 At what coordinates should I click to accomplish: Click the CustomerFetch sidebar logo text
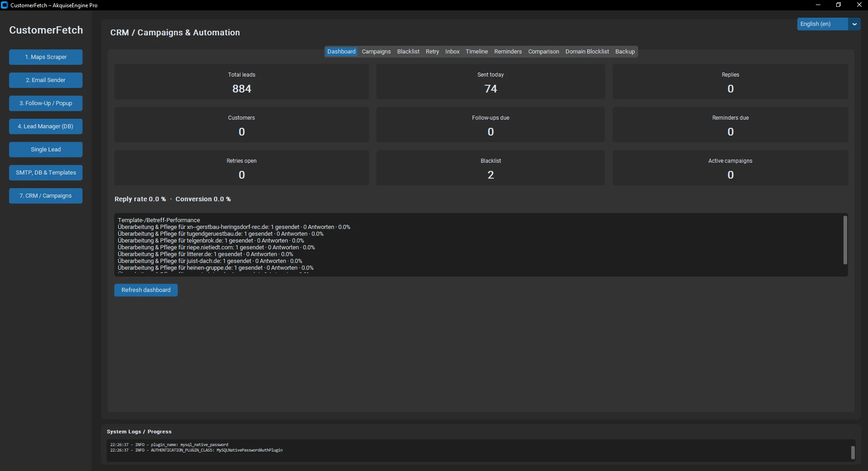(46, 30)
